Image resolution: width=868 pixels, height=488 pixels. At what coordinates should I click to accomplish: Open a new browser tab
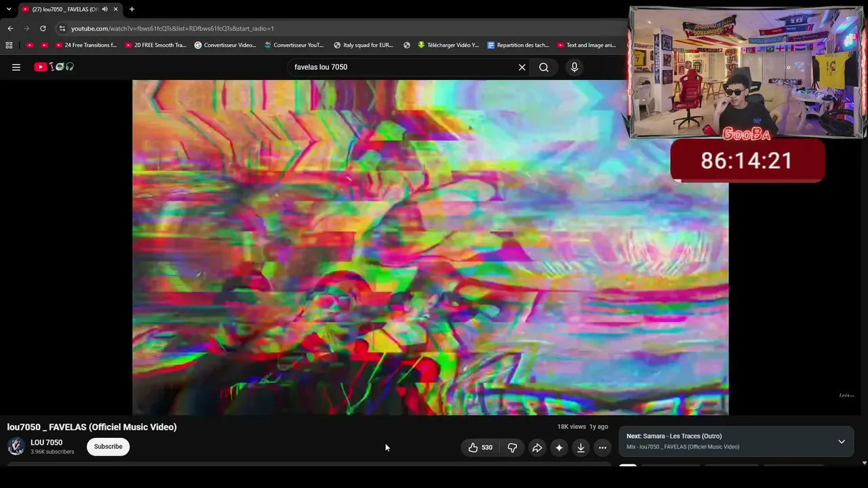(132, 9)
